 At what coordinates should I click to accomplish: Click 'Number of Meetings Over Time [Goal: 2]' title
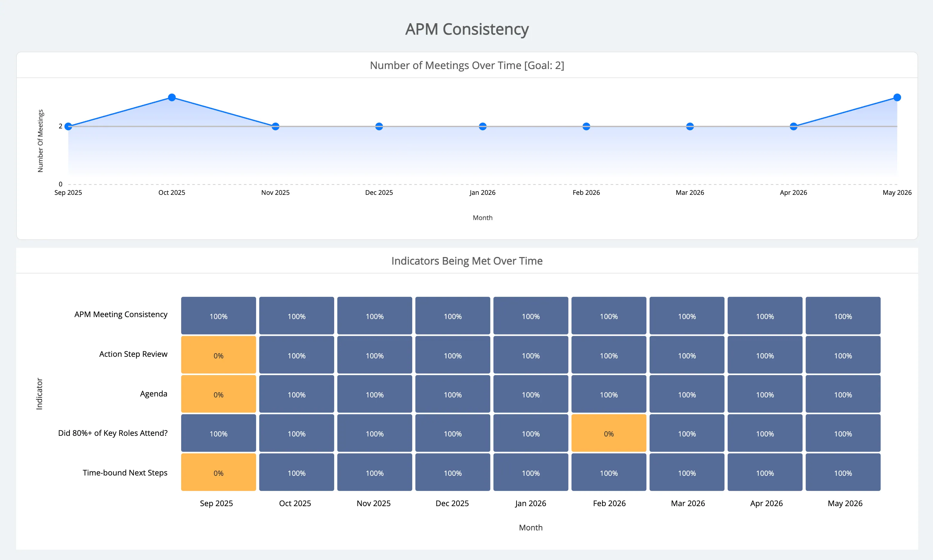[x=467, y=65]
